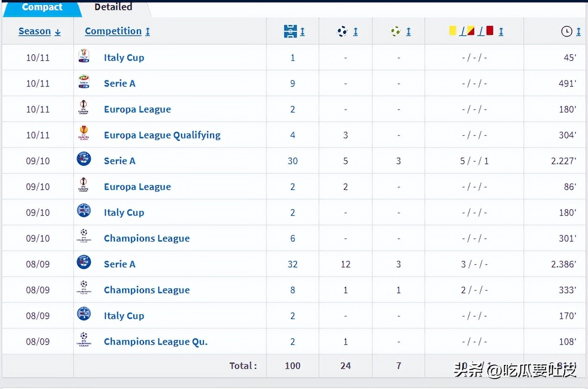Open the Europa League Qualifying link
Viewport: 588px width, 389px height.
(162, 135)
